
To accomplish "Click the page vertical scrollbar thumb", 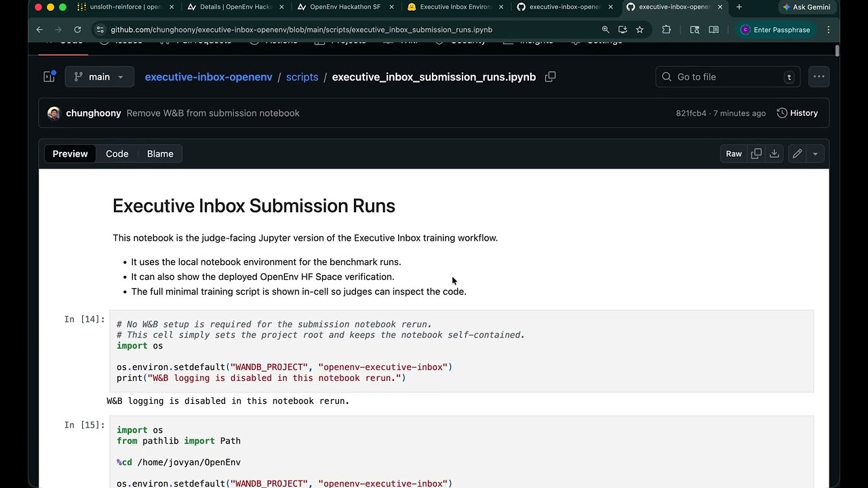I will 837,51.
